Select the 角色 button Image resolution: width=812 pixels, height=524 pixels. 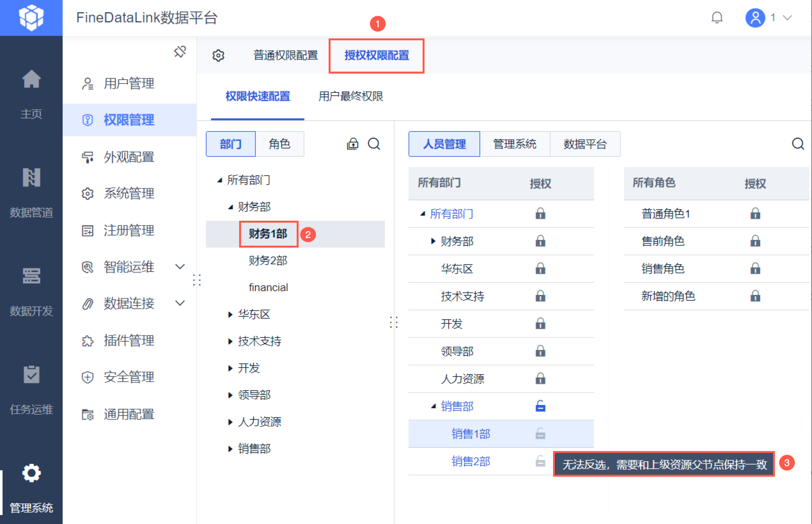pyautogui.click(x=279, y=144)
